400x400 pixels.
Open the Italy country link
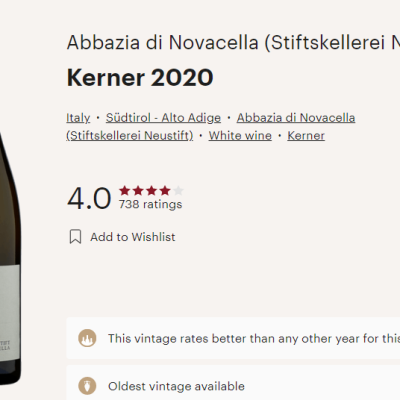78,118
